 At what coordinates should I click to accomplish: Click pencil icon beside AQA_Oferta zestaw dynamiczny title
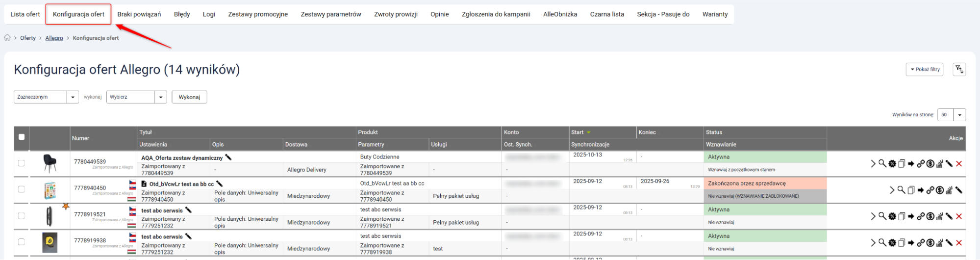tap(228, 157)
